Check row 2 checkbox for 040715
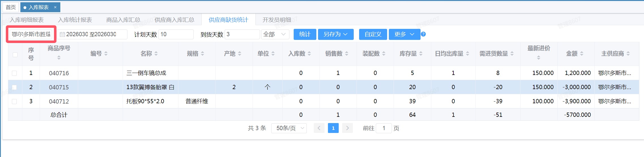 (x=14, y=87)
